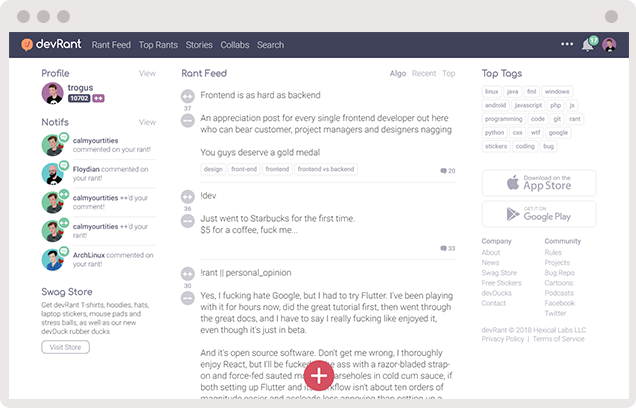Click the trogus username

(80, 88)
